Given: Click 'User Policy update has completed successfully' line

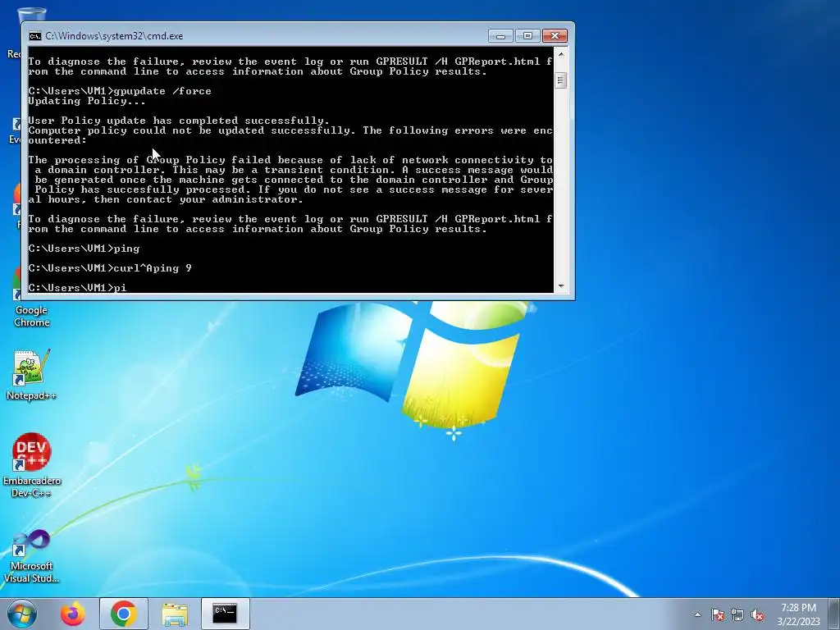Looking at the screenshot, I should [x=179, y=121].
